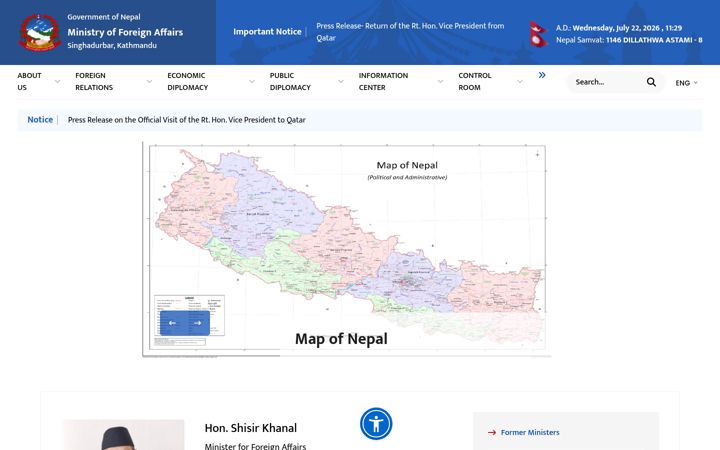Click the Government of Nepal emblem logo
Image resolution: width=720 pixels, height=450 pixels.
point(39,32)
